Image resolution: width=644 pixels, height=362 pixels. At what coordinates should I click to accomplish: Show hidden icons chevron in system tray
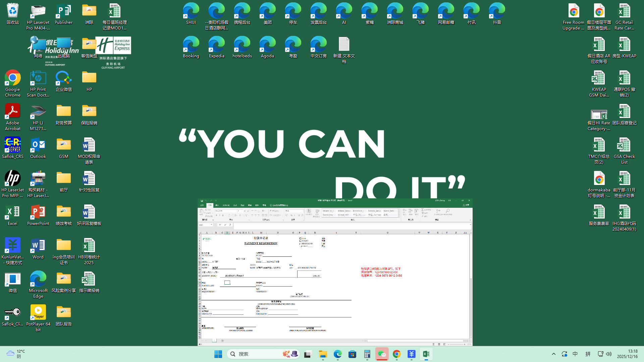[x=554, y=354]
